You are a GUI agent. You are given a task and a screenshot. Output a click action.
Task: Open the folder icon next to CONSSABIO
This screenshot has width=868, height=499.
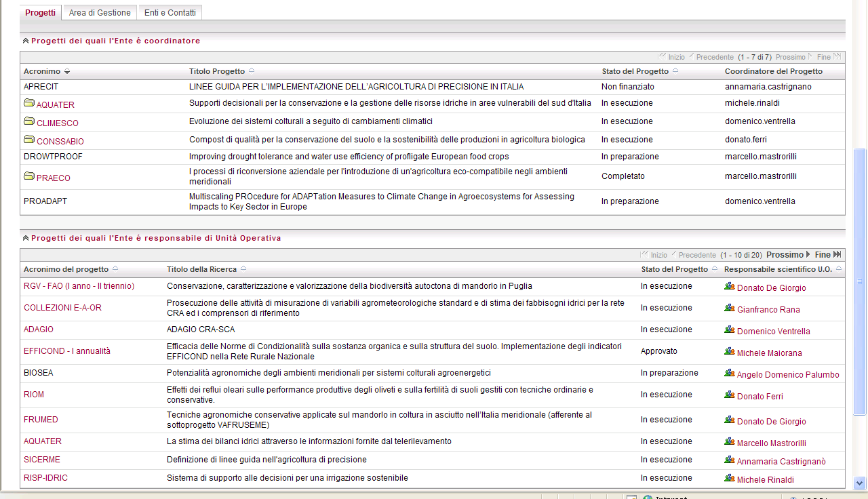point(29,140)
